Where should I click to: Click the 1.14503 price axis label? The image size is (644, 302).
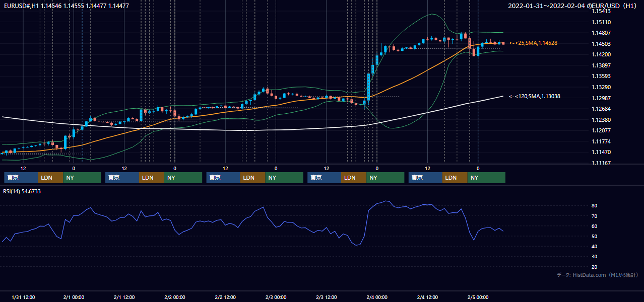[x=601, y=44]
